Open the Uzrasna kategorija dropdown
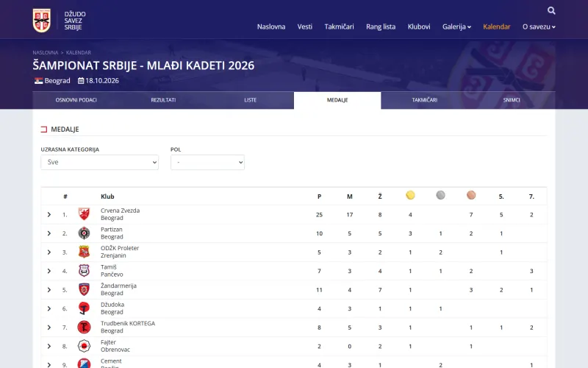This screenshot has width=588, height=368. (100, 162)
